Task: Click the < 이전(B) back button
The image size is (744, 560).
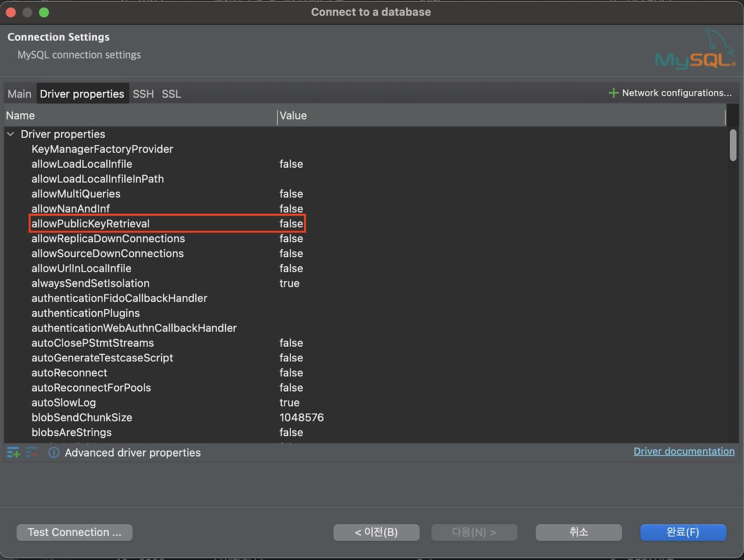Action: click(x=376, y=532)
